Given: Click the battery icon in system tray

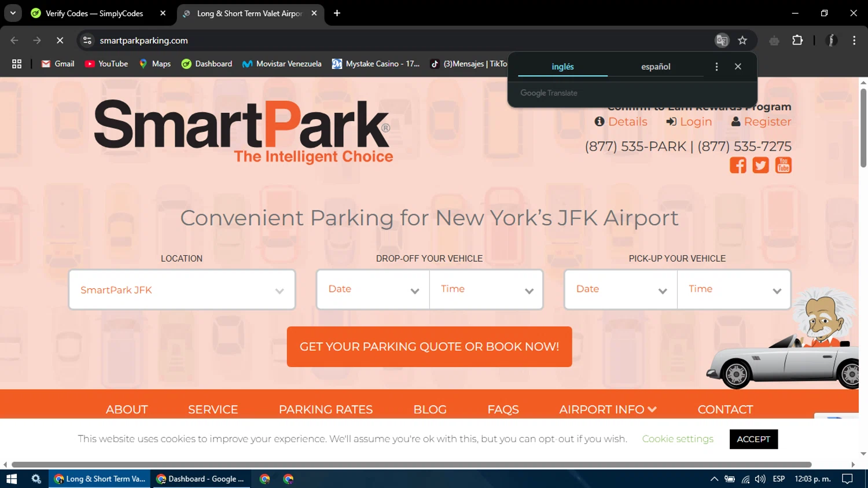Looking at the screenshot, I should pyautogui.click(x=730, y=479).
